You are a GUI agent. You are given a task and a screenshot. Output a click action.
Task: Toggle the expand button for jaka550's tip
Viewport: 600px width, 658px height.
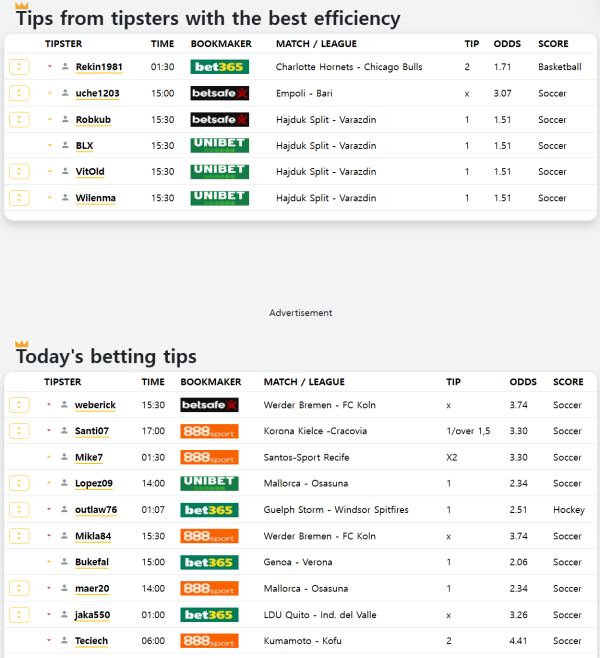point(19,614)
